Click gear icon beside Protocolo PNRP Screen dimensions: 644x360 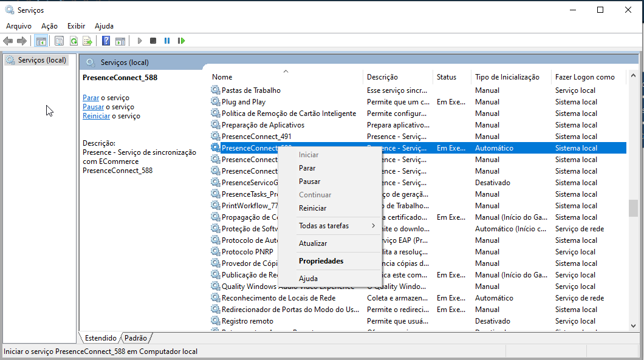pyautogui.click(x=215, y=251)
